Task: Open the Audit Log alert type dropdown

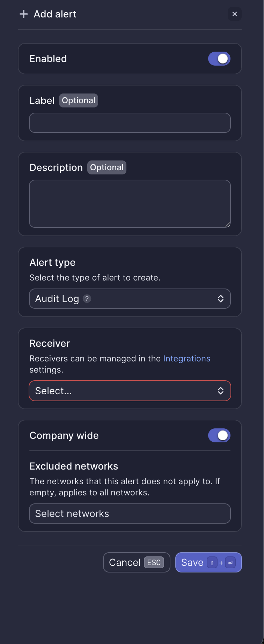Action: (x=130, y=299)
